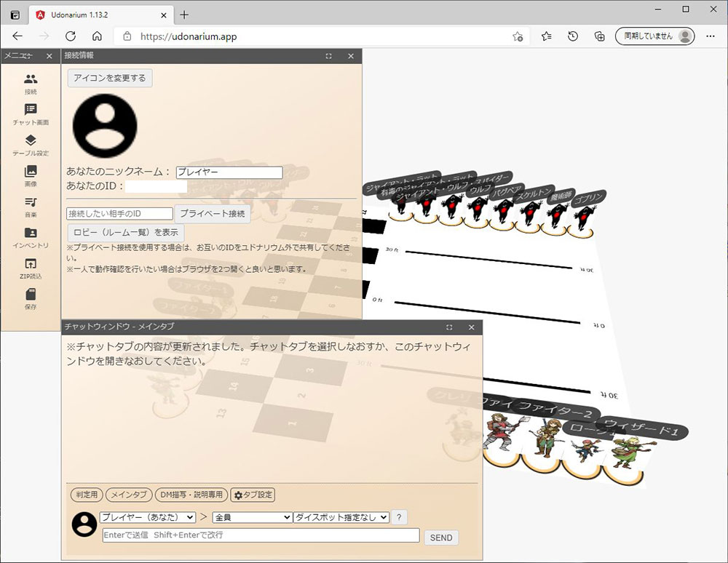The image size is (728, 563).
Task: Click the SEND button
Action: (x=441, y=538)
